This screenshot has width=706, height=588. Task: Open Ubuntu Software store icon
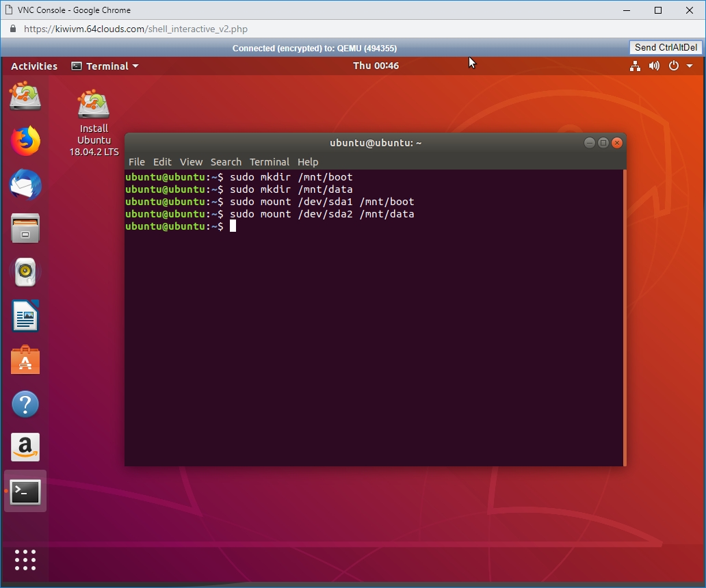(x=25, y=360)
